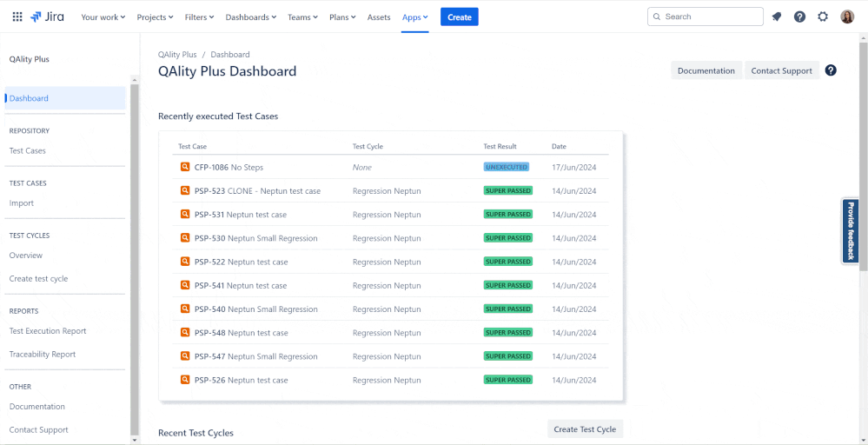Open Test Cases in the sidebar

click(28, 150)
